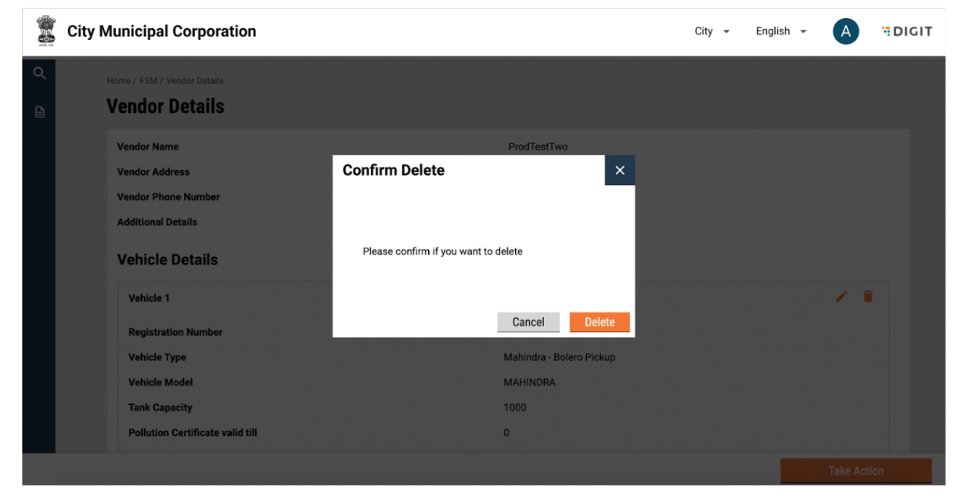Open the user avatar "A" profile menu

[x=845, y=31]
